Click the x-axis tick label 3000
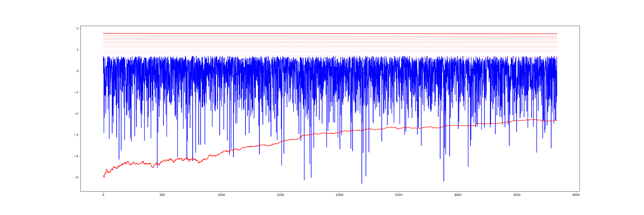 click(x=457, y=195)
